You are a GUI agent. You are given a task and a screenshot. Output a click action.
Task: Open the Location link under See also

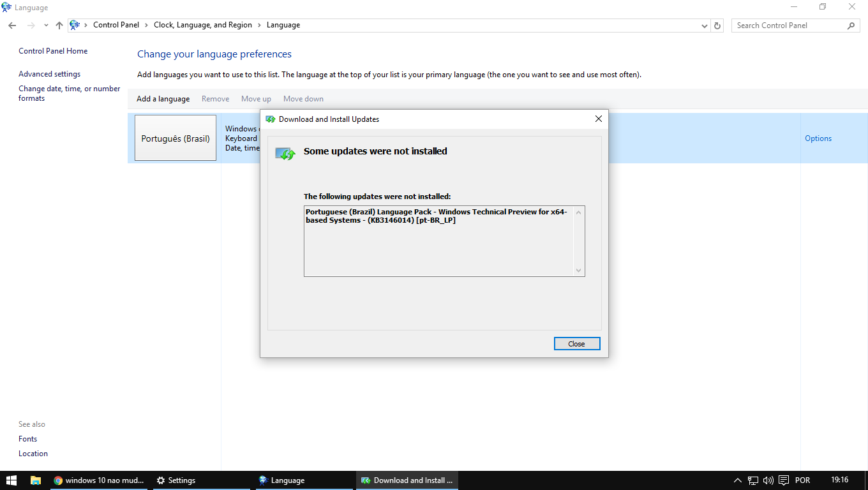[x=33, y=454]
